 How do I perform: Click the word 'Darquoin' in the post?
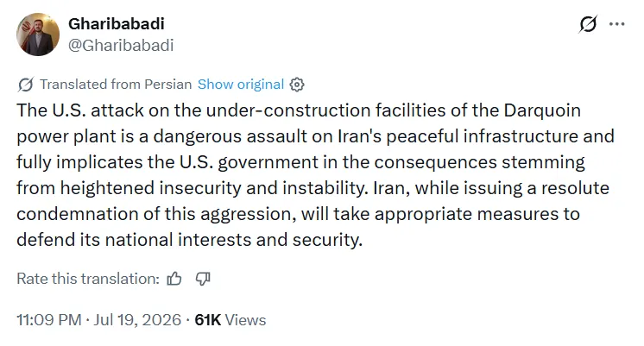[542, 110]
